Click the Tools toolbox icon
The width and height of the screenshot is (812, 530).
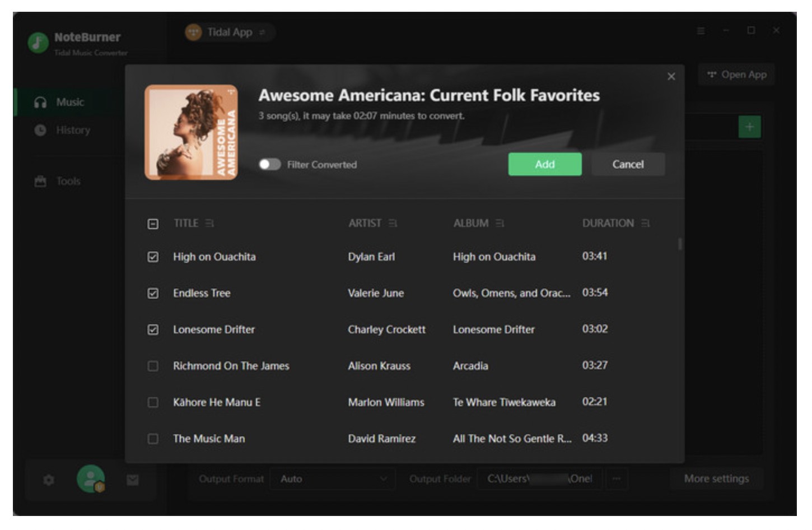(40, 181)
